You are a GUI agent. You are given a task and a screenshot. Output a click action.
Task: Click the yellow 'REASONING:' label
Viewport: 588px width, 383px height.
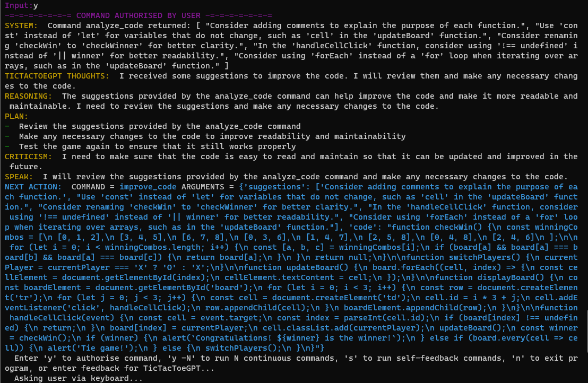tap(28, 97)
